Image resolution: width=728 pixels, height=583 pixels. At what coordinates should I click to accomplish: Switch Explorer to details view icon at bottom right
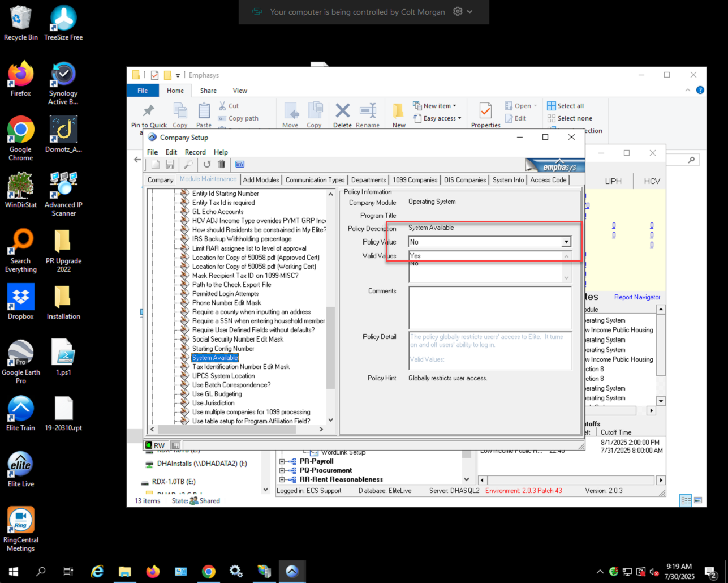point(686,500)
